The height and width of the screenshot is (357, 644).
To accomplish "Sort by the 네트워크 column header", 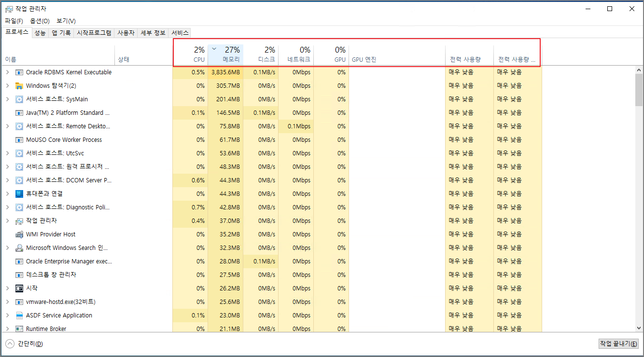I will point(296,55).
